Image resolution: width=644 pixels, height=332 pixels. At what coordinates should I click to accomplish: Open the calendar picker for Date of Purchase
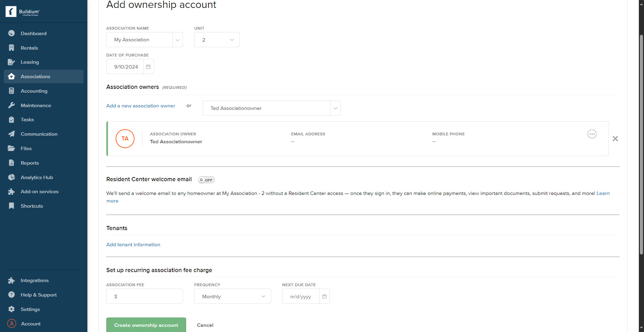(x=148, y=66)
